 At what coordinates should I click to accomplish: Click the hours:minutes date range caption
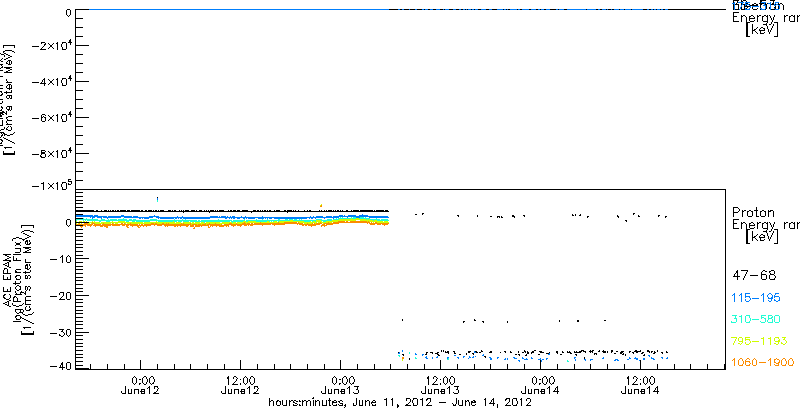(401, 403)
